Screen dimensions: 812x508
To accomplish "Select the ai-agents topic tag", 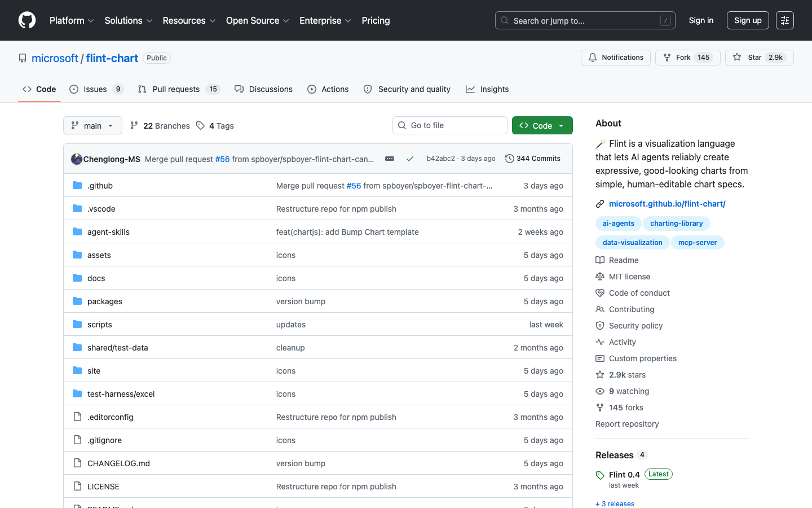I will click(x=619, y=224).
